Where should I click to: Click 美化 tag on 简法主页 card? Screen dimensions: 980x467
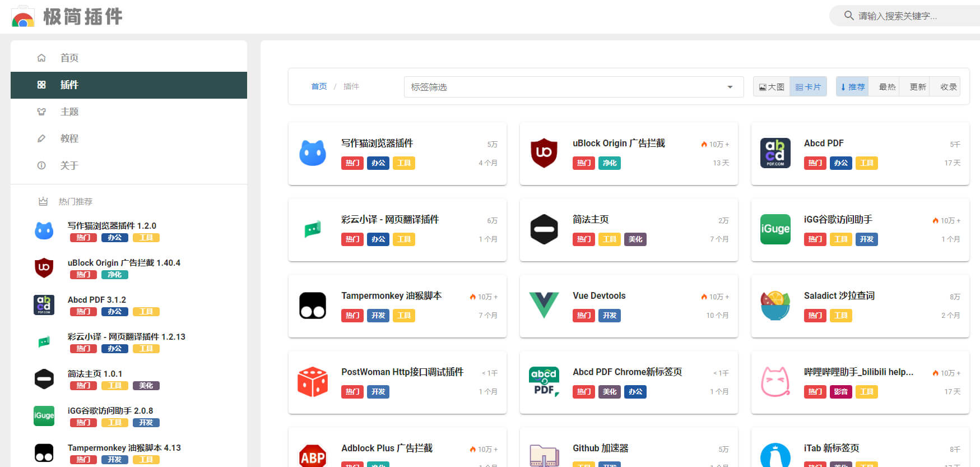click(635, 239)
